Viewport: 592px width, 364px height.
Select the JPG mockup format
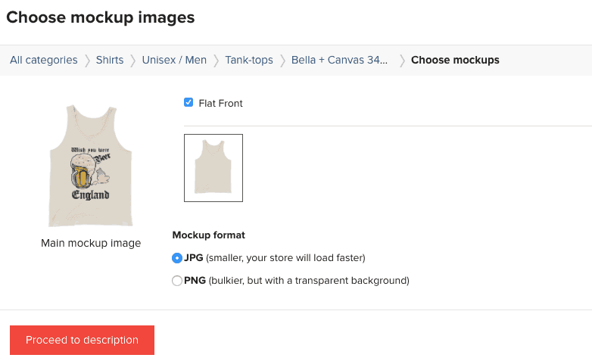[x=176, y=258]
